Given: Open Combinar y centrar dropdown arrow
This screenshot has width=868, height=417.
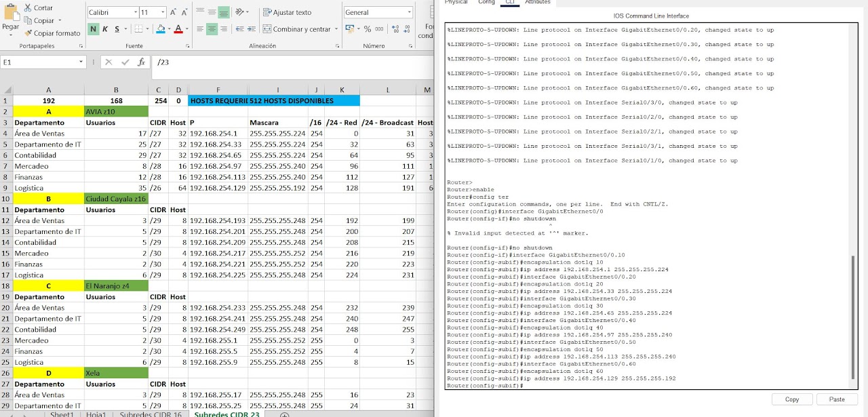Looking at the screenshot, I should [x=336, y=29].
